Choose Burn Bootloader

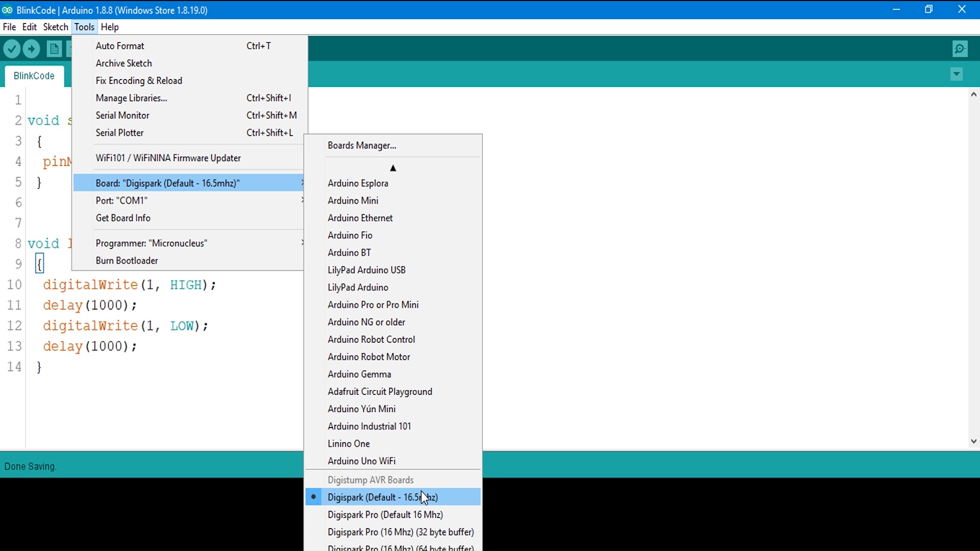pos(188,261)
